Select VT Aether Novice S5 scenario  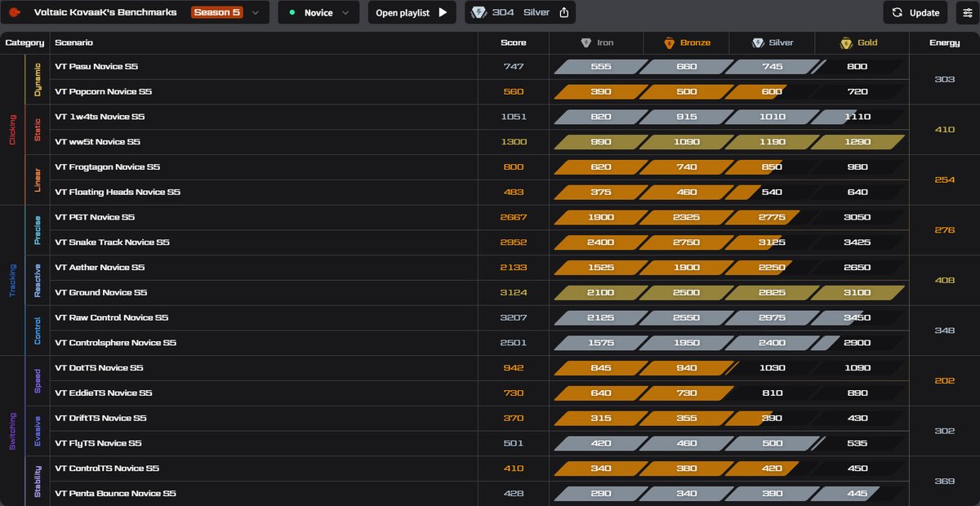click(x=100, y=268)
